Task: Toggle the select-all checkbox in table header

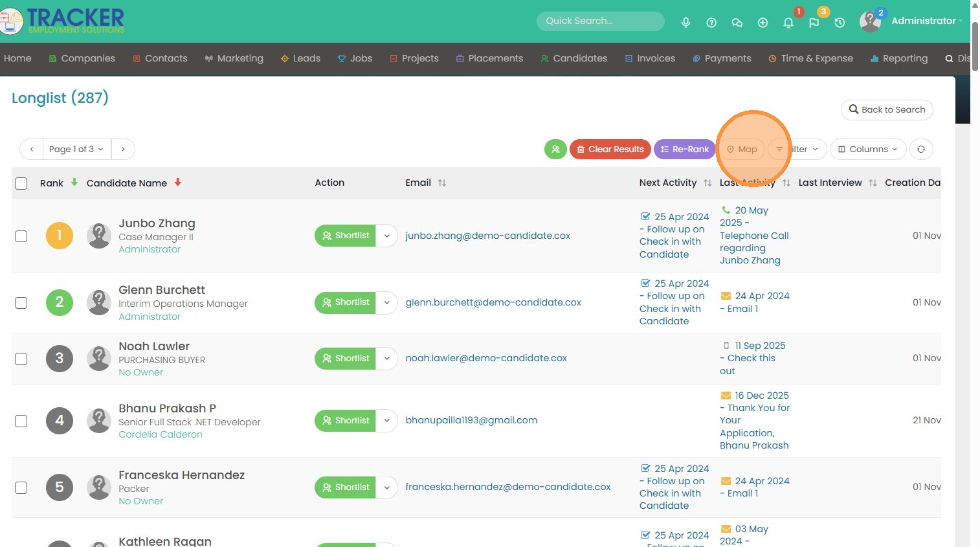Action: pos(21,183)
